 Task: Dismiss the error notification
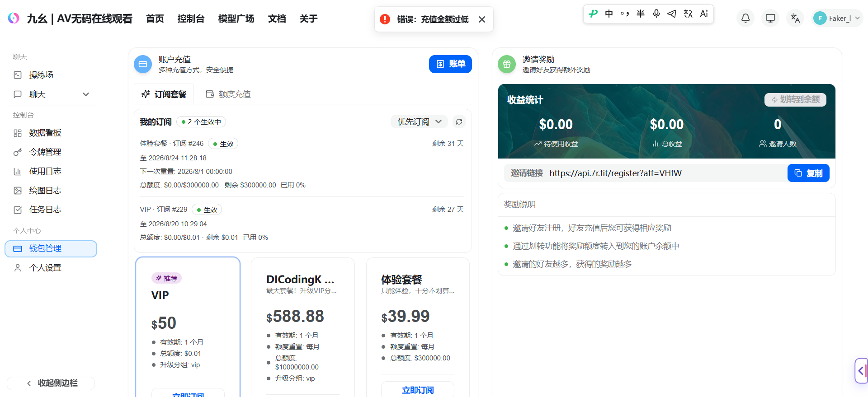tap(482, 19)
